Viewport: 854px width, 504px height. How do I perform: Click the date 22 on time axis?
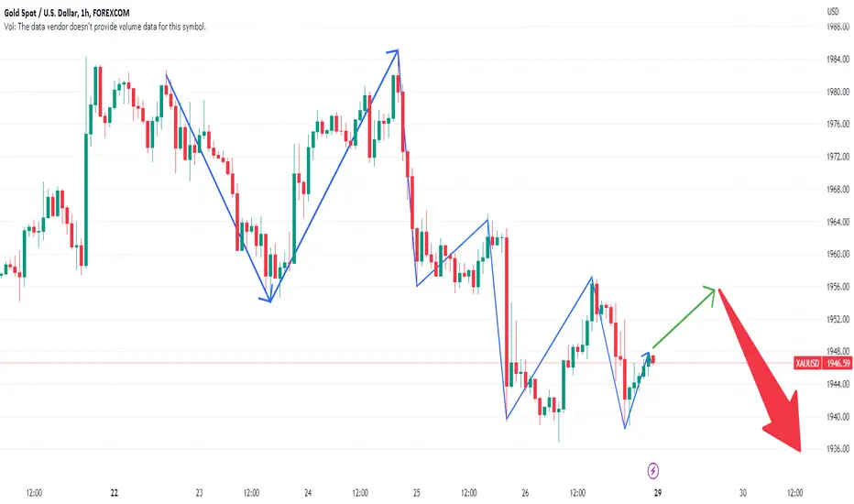(x=114, y=493)
